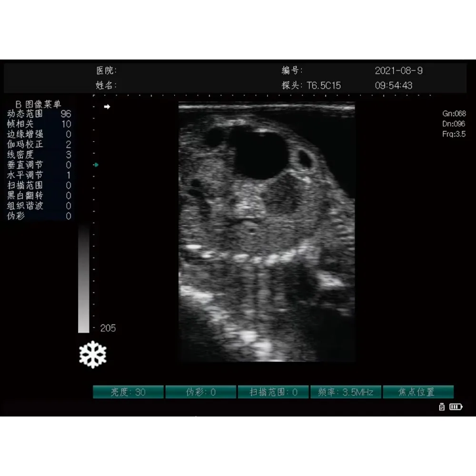Select the 伪彩: 0 bottom button
This screenshot has width=476, height=476.
tap(201, 392)
